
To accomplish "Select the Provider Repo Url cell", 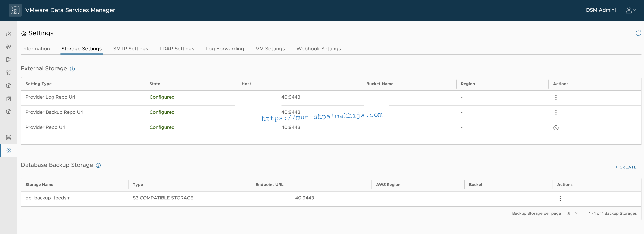I will tap(45, 127).
